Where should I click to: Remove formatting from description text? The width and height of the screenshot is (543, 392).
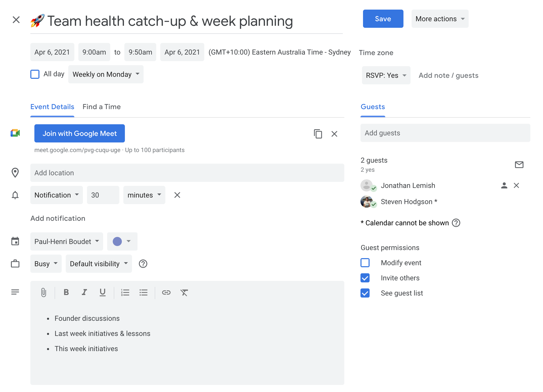[184, 292]
